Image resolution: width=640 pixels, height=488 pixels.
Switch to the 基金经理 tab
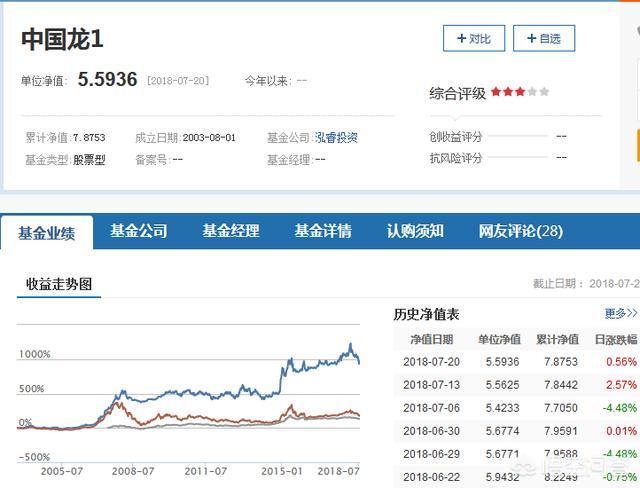pos(231,231)
